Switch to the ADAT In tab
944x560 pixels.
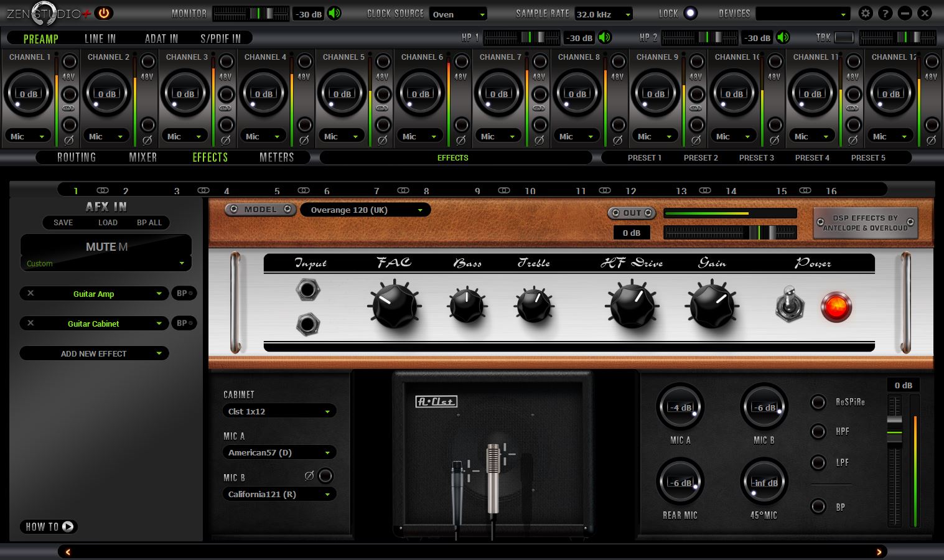click(x=161, y=39)
